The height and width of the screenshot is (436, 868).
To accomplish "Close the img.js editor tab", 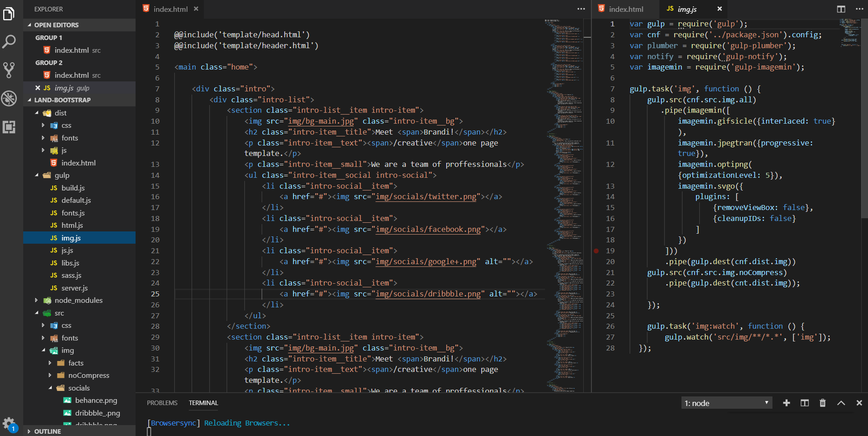I will [x=720, y=9].
